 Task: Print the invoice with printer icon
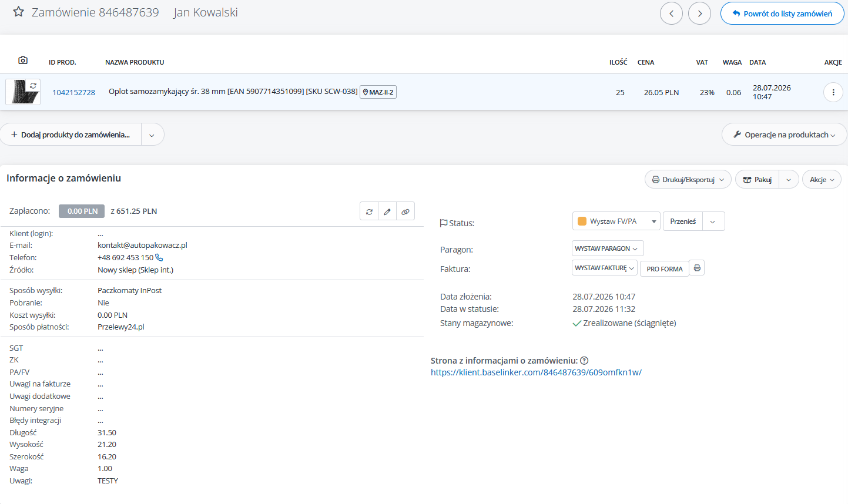tap(697, 268)
